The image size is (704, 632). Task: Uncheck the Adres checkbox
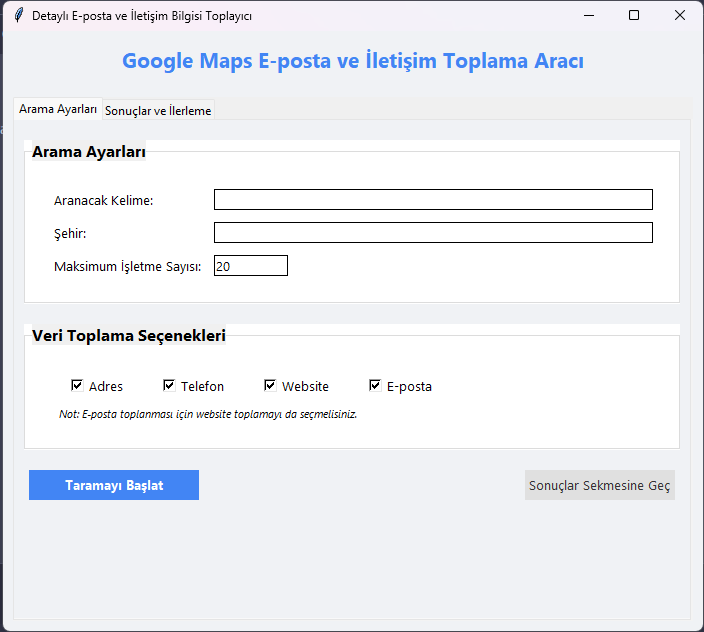pyautogui.click(x=77, y=386)
